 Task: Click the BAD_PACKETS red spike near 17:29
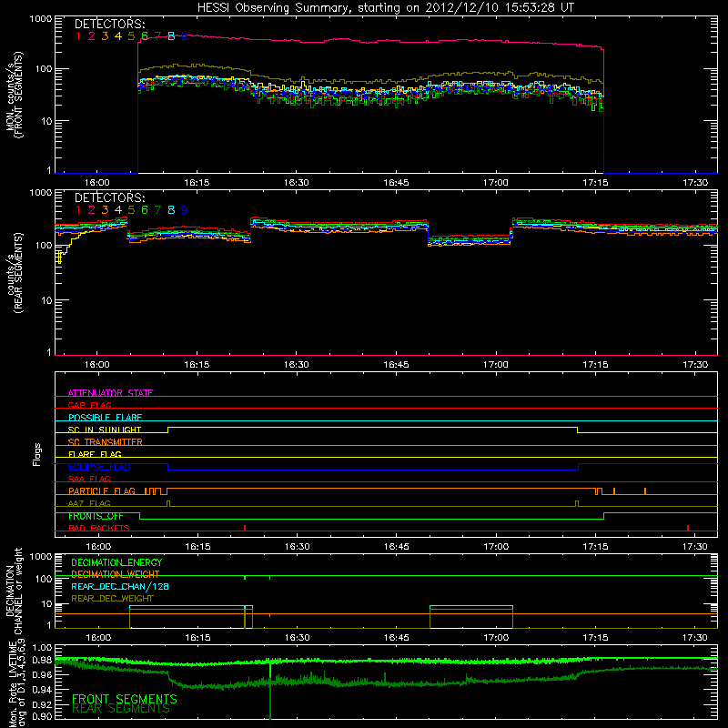pos(688,528)
